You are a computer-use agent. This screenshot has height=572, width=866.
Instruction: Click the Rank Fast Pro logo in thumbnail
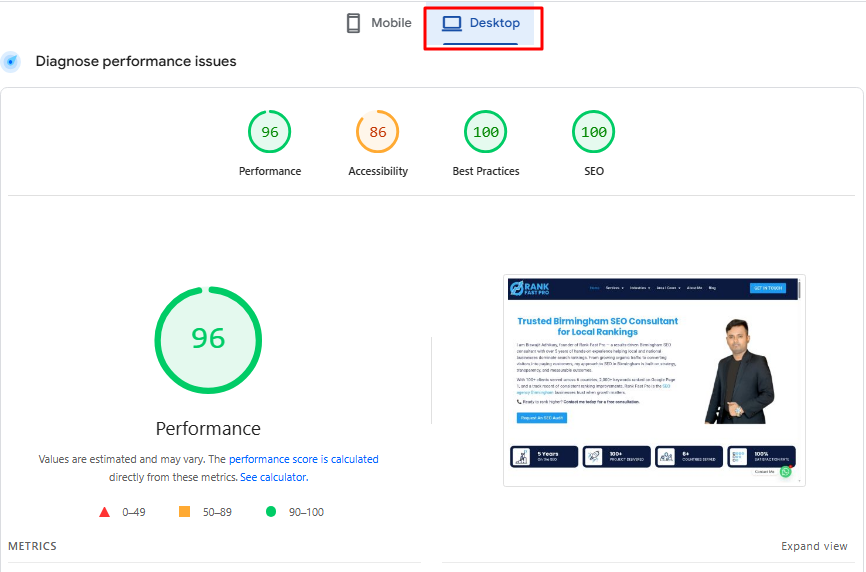coord(530,288)
